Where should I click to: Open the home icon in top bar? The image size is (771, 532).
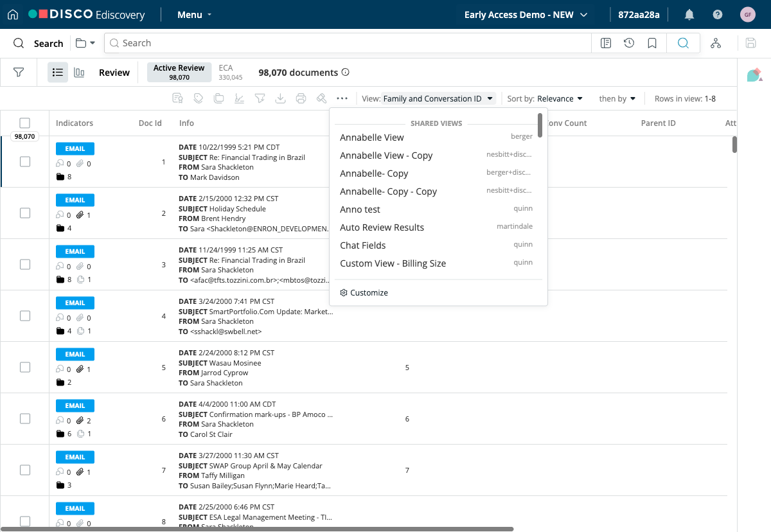coord(13,14)
